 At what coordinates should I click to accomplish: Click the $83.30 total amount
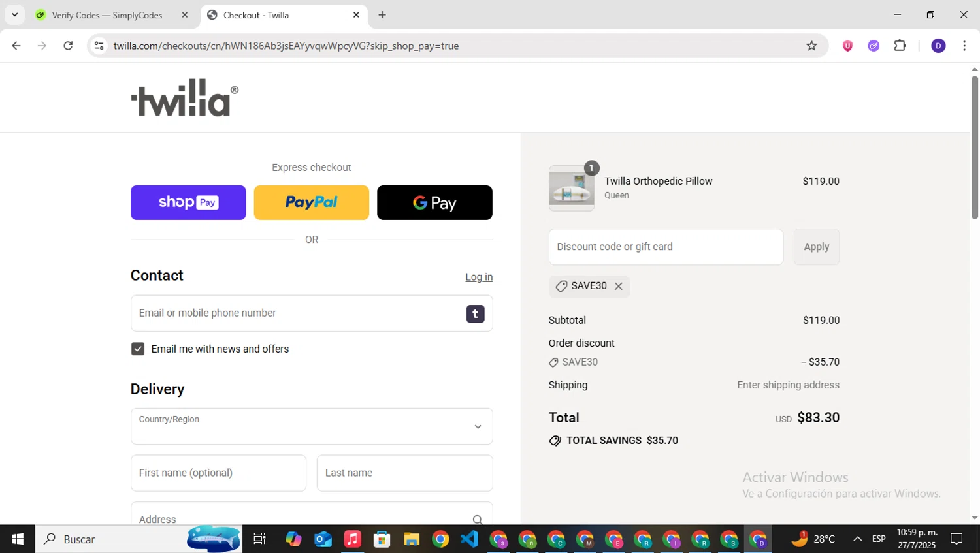(818, 418)
